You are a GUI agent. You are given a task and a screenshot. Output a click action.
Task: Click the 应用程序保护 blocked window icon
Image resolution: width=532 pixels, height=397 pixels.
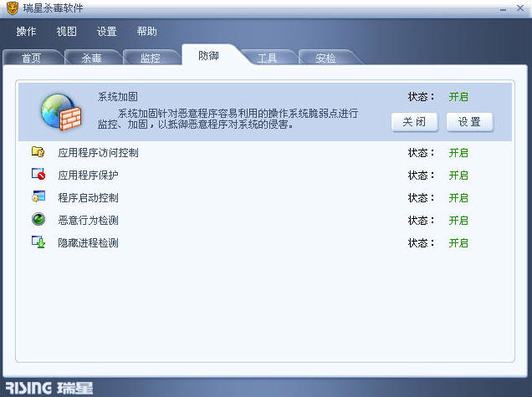pos(38,174)
